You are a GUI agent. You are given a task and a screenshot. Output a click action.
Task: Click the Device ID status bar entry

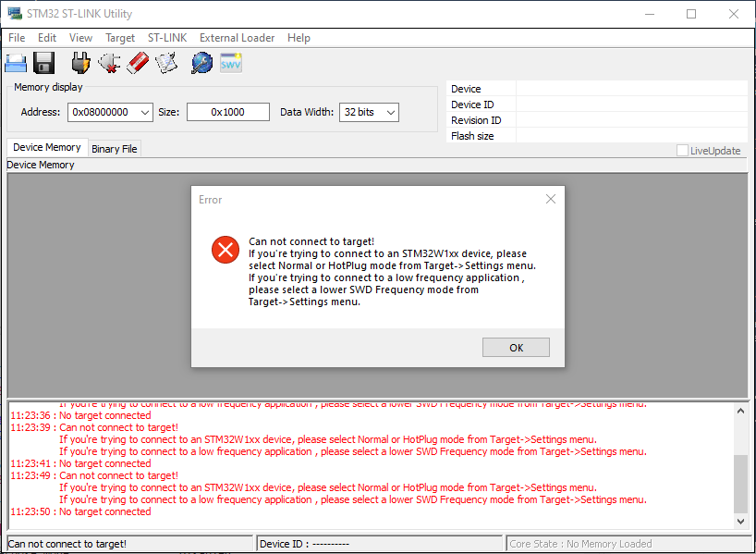tap(380, 544)
